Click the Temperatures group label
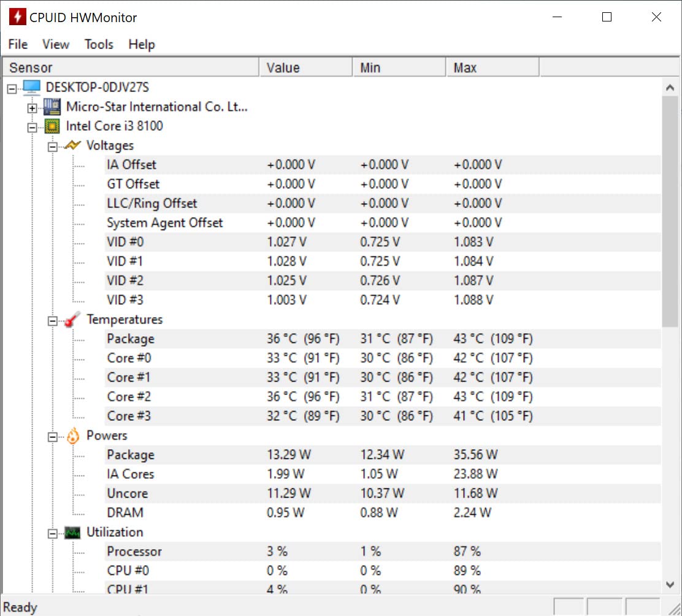This screenshot has width=682, height=616. (x=125, y=320)
